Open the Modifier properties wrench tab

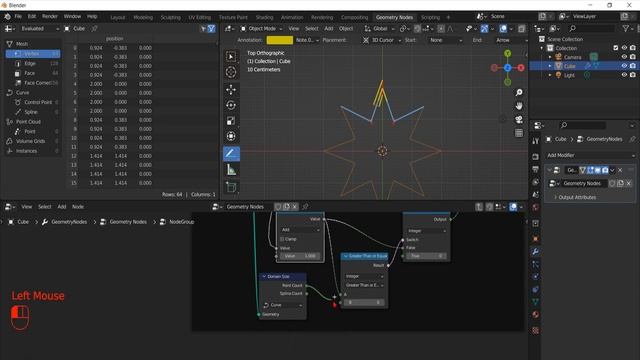pos(536,251)
